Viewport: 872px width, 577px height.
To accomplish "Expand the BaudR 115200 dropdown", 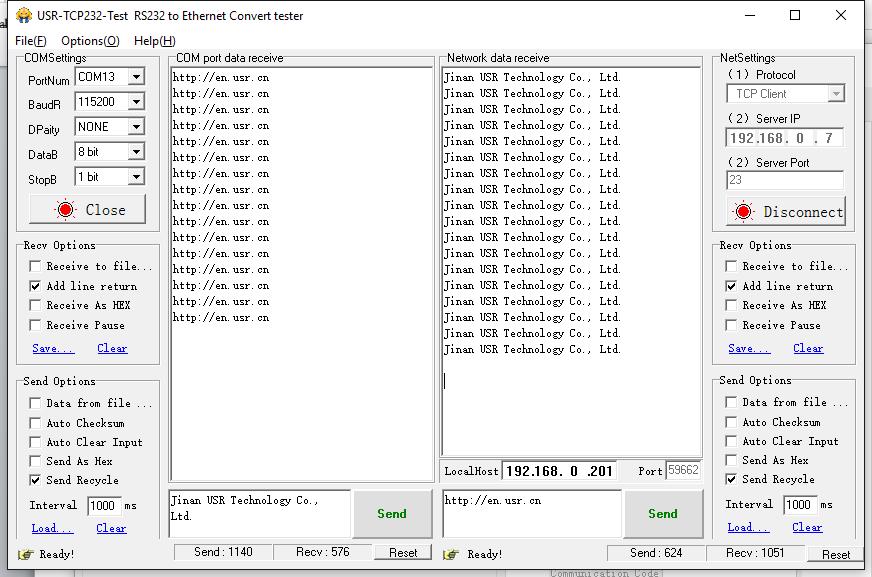I will (136, 102).
